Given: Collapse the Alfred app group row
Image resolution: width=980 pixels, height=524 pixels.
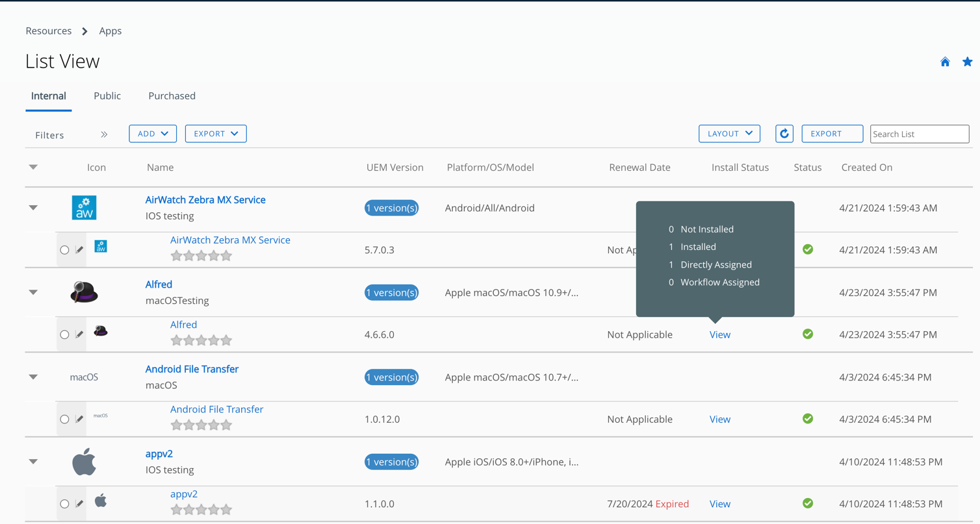Looking at the screenshot, I should pyautogui.click(x=33, y=292).
